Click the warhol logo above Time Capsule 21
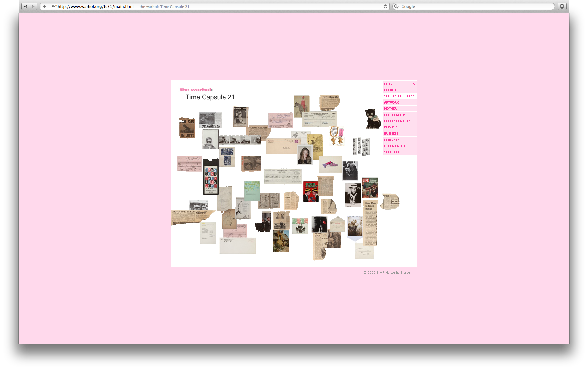 (197, 89)
